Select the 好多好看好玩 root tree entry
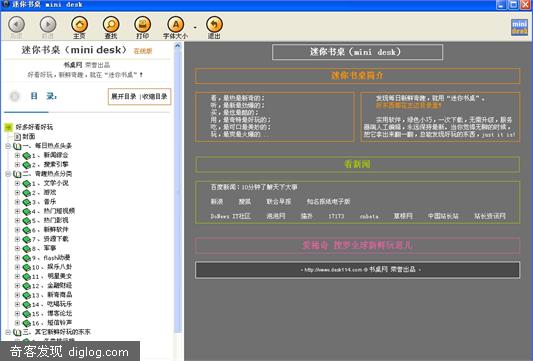 coord(34,127)
